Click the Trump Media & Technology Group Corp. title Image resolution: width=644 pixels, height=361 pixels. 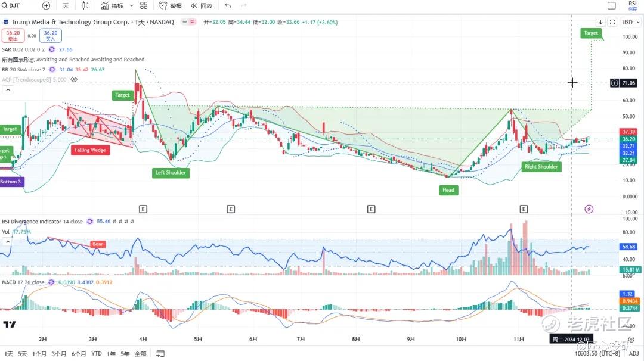[x=70, y=21]
